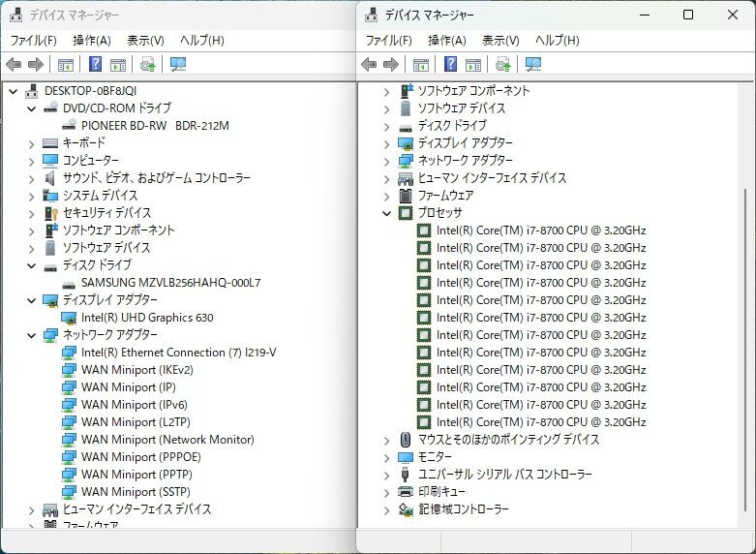Viewport: 756px width, 554px height.
Task: Open 操作(A) menu in left window
Action: pos(91,41)
